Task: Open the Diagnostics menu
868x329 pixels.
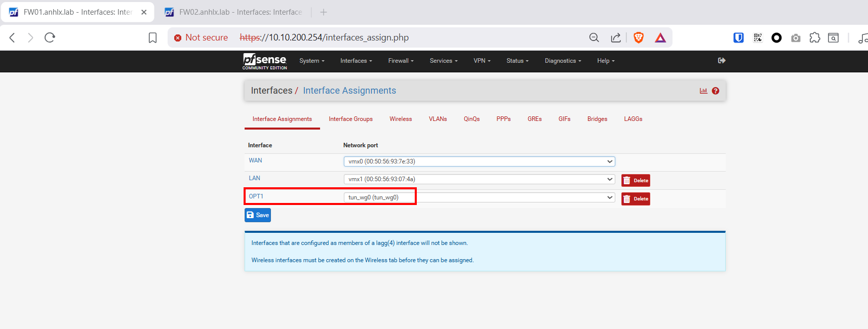Action: point(562,61)
